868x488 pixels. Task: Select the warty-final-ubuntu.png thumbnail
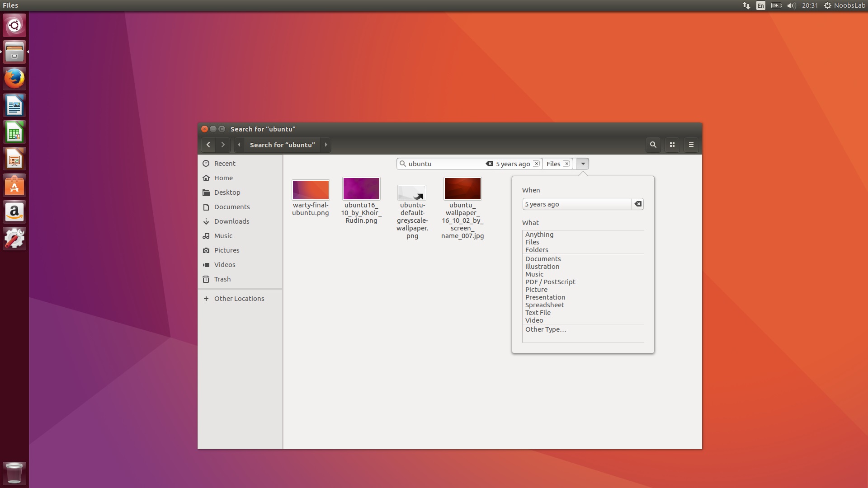click(x=311, y=190)
